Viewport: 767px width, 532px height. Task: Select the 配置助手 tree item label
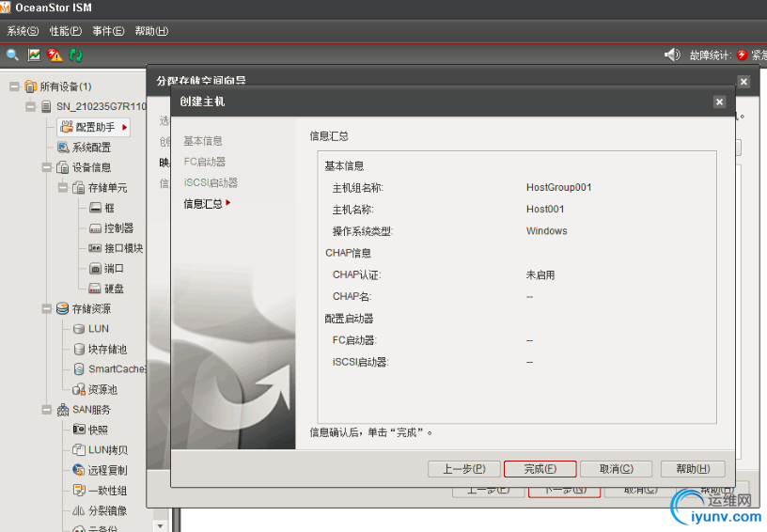(95, 127)
